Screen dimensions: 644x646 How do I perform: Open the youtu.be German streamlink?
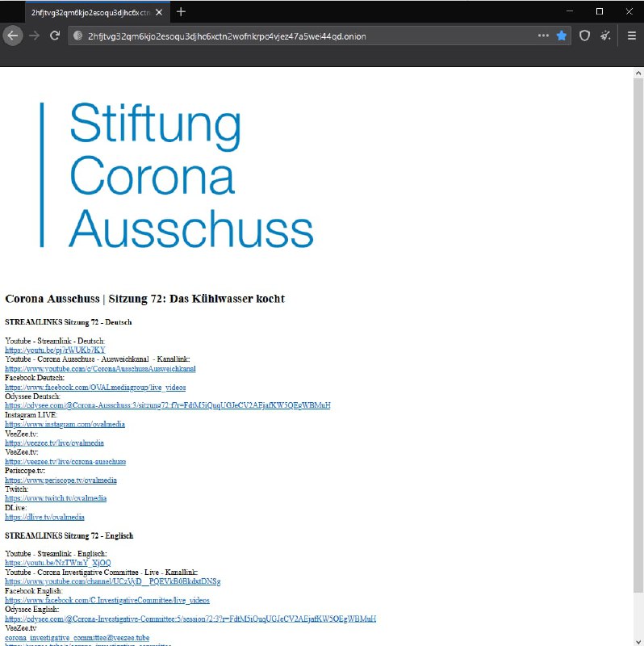pos(55,350)
